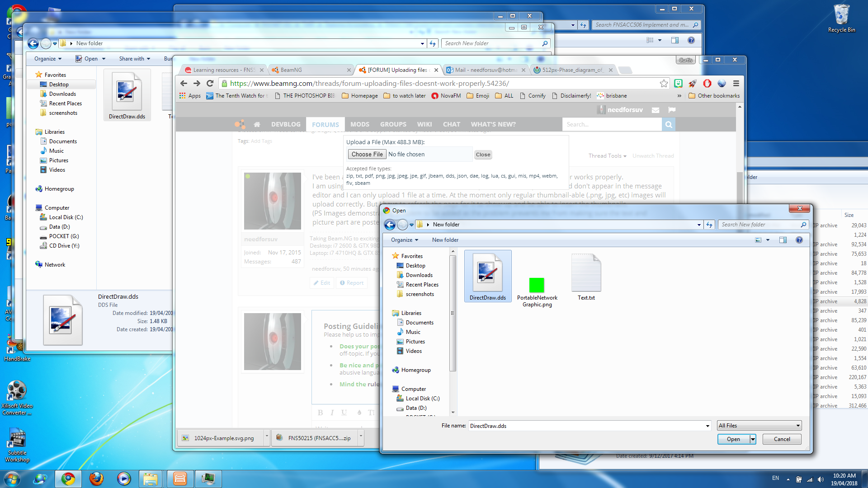
Task: Expand view options dropdown in Open dialog
Action: click(768, 240)
